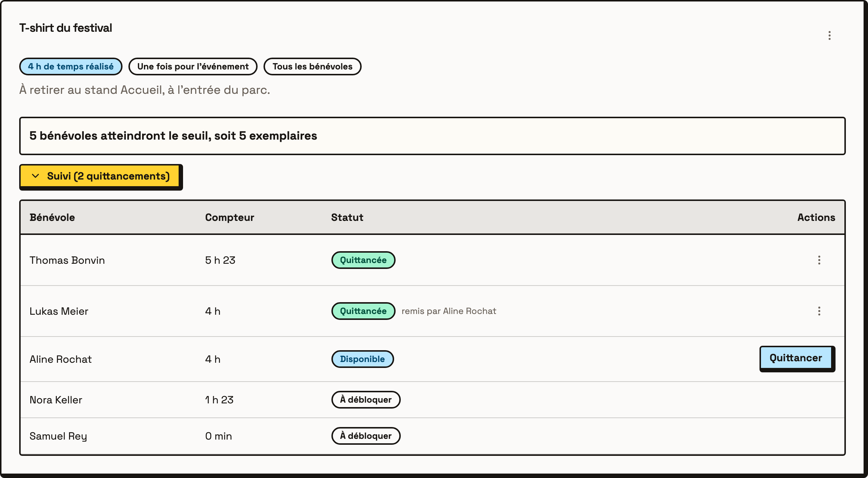
Task: Select the Aline Rochat name cell
Action: point(61,359)
